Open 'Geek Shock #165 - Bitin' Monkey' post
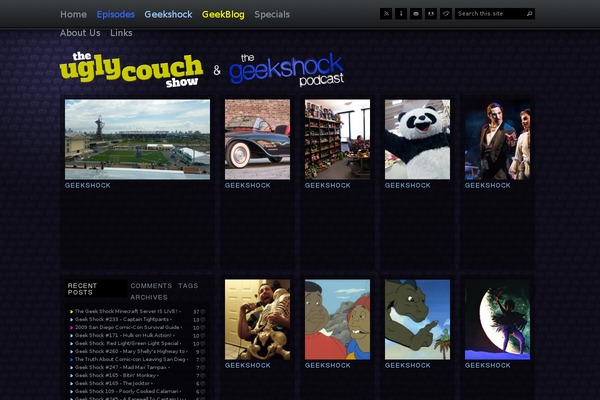Viewport: 600px width, 400px height. [115, 376]
